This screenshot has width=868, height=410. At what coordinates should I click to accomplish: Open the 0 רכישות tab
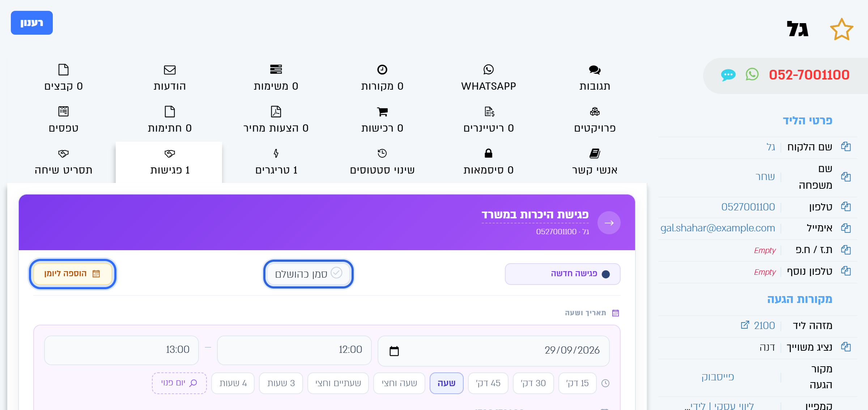(382, 120)
